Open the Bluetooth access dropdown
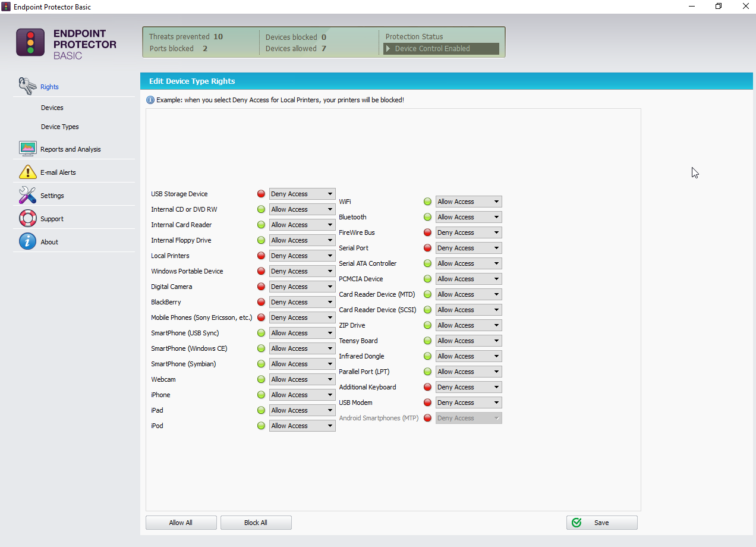756x547 pixels. coord(468,217)
